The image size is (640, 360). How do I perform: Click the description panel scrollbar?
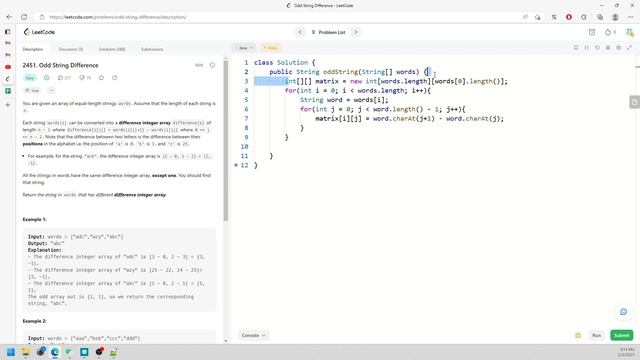pyautogui.click(x=226, y=141)
